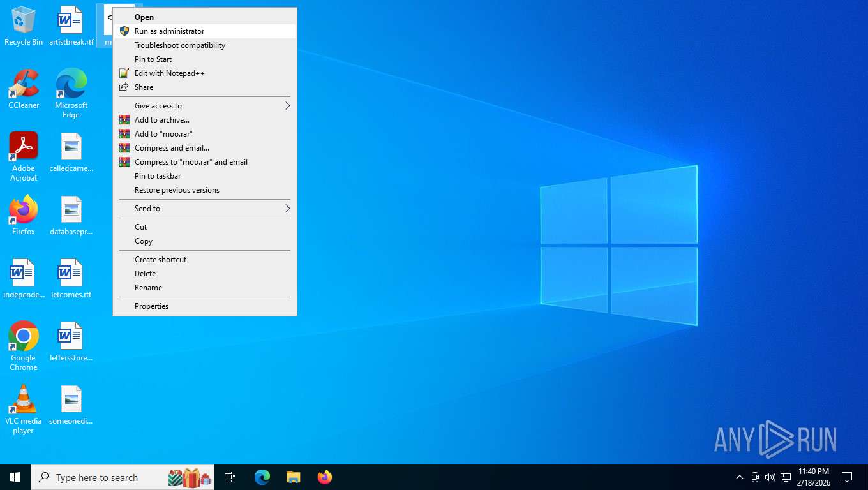Click Share in the context menu
The height and width of the screenshot is (490, 868).
(205, 87)
